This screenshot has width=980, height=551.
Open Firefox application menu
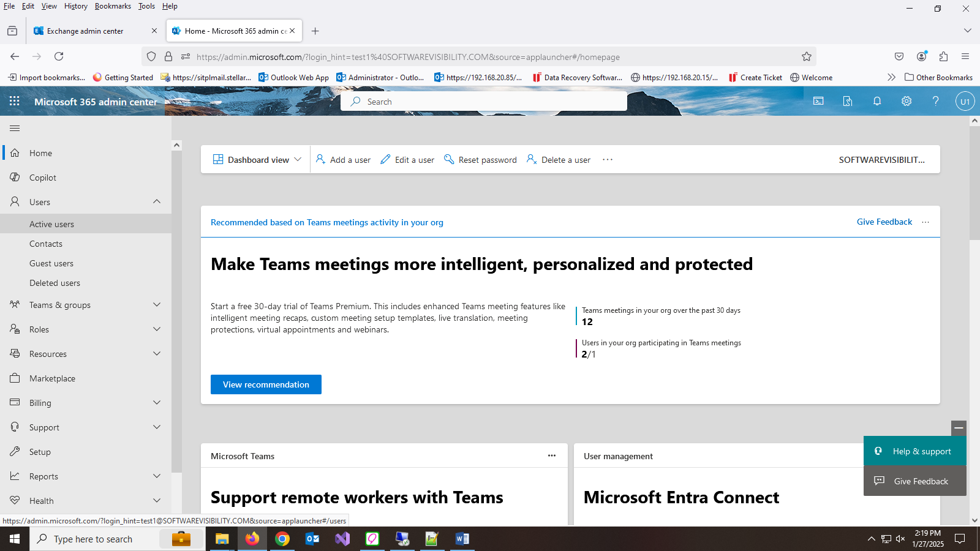[x=965, y=56]
